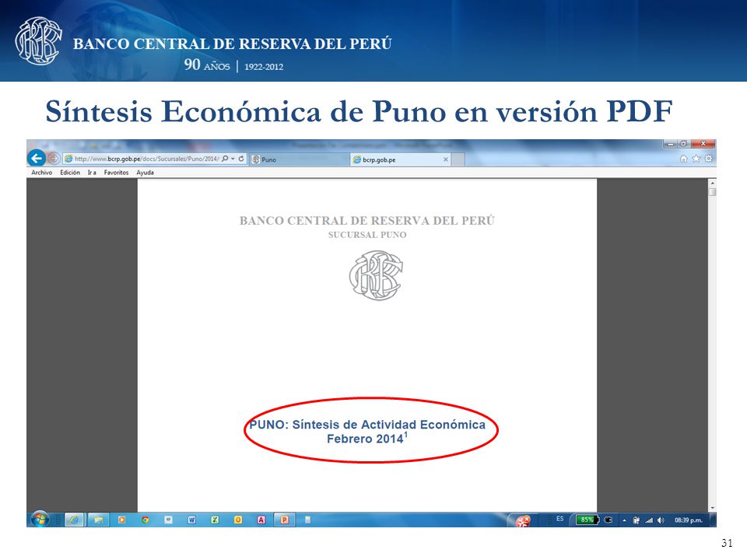Click the red security alert tray icon

523,520
